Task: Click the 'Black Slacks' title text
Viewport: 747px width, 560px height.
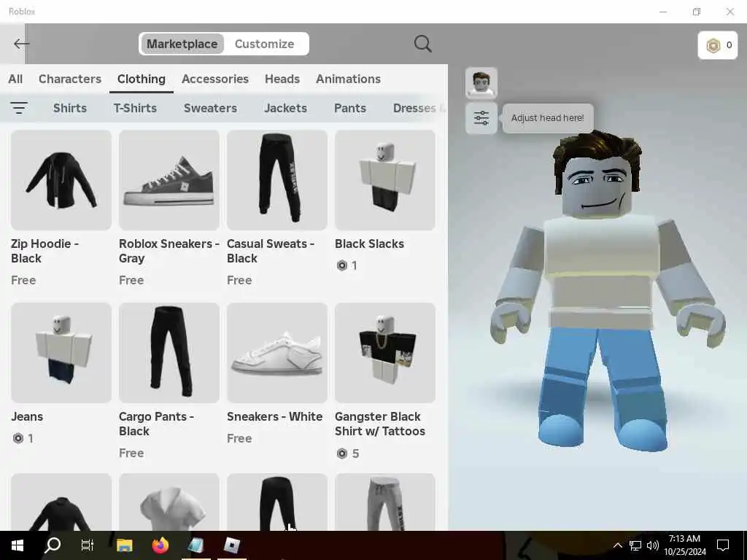Action: pos(369,244)
